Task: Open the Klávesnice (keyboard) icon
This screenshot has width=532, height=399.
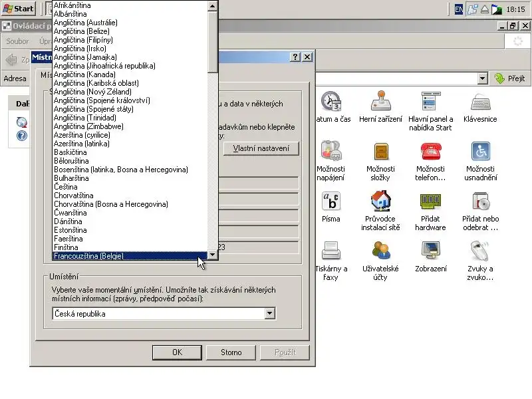Action: click(480, 102)
